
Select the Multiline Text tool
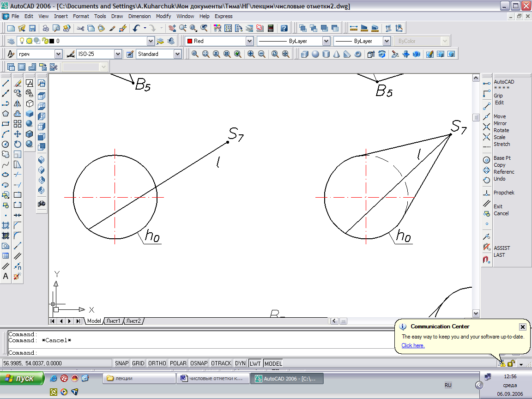tap(6, 276)
